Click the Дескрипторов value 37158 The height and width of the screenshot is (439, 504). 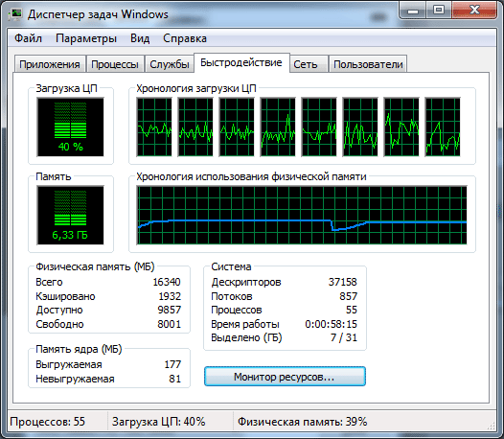pyautogui.click(x=343, y=282)
